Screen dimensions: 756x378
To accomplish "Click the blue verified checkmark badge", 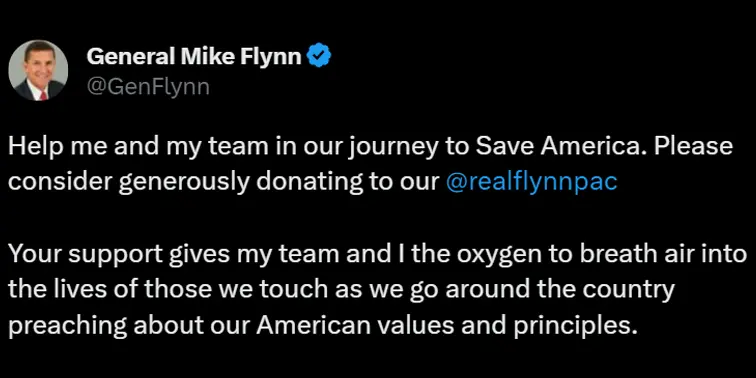I will 319,56.
